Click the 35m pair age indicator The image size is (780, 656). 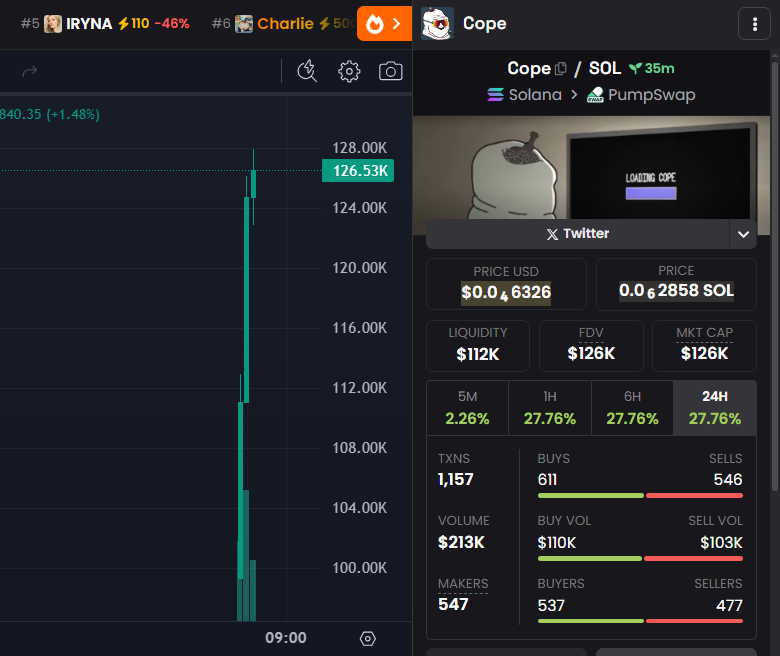click(651, 68)
